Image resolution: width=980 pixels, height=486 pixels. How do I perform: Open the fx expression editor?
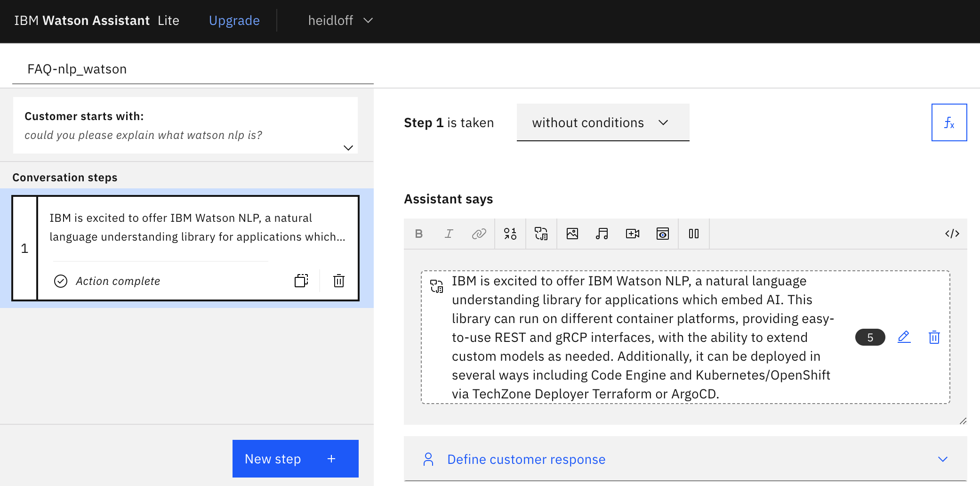(949, 122)
